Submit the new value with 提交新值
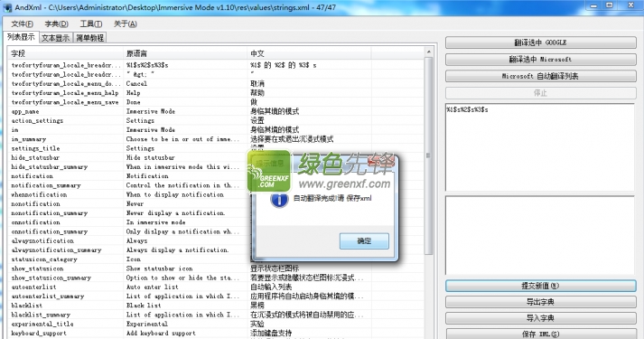 click(x=540, y=286)
